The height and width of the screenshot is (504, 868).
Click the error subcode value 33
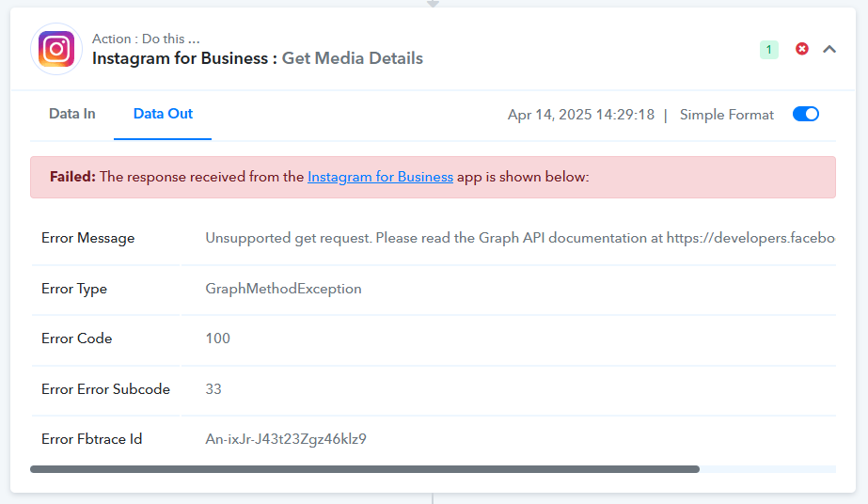pos(213,389)
